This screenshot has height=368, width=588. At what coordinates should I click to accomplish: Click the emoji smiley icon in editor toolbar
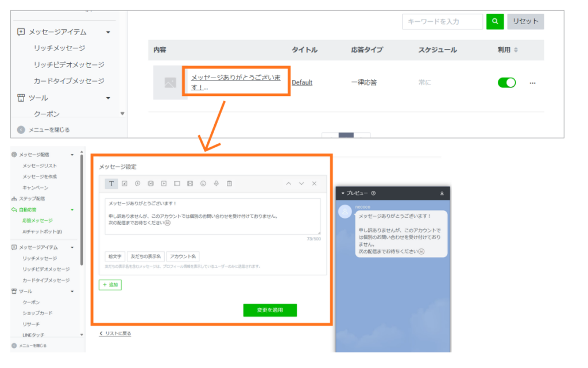click(x=203, y=183)
